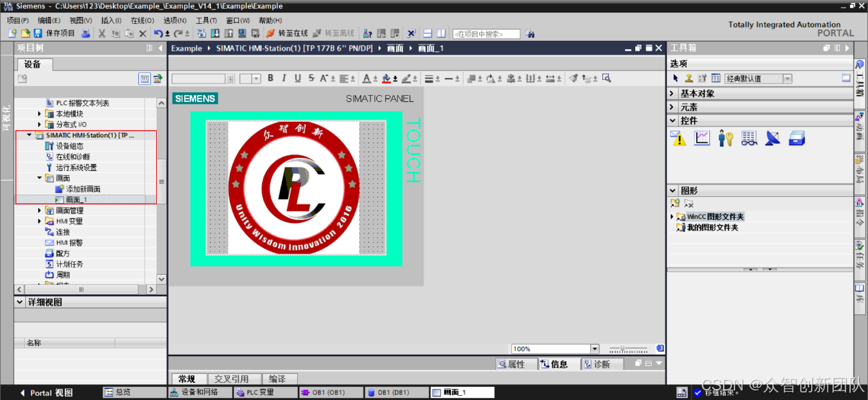The height and width of the screenshot is (400, 868).
Task: Toggle toolbox list view mode icon
Action: [716, 79]
